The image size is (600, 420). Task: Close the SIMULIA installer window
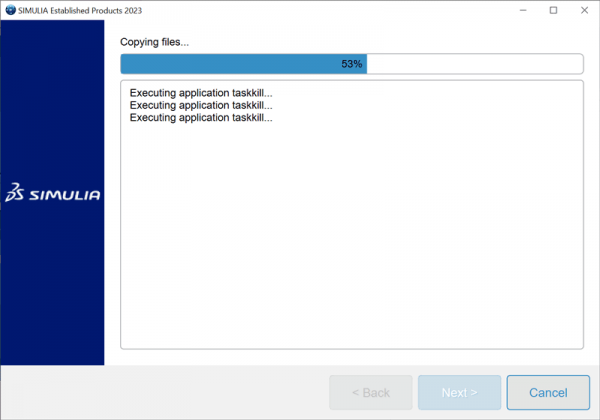pos(583,10)
